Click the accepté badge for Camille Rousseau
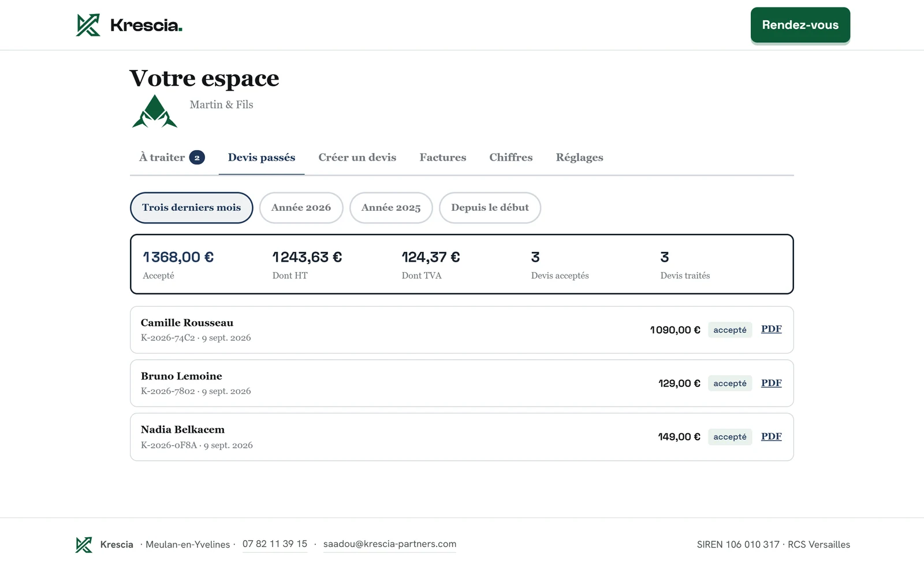 pyautogui.click(x=730, y=330)
